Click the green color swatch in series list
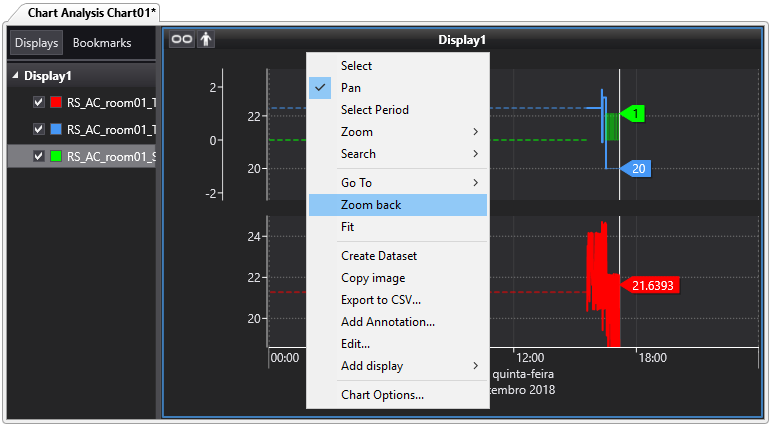Screen dimensions: 771x426 (56, 156)
